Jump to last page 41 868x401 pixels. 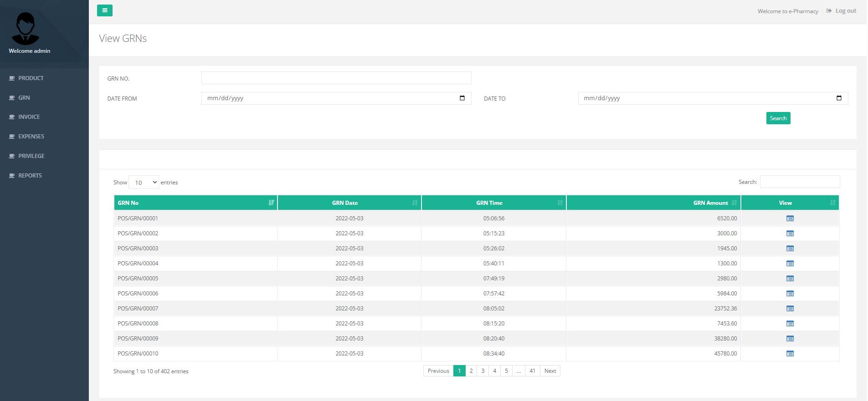click(532, 371)
